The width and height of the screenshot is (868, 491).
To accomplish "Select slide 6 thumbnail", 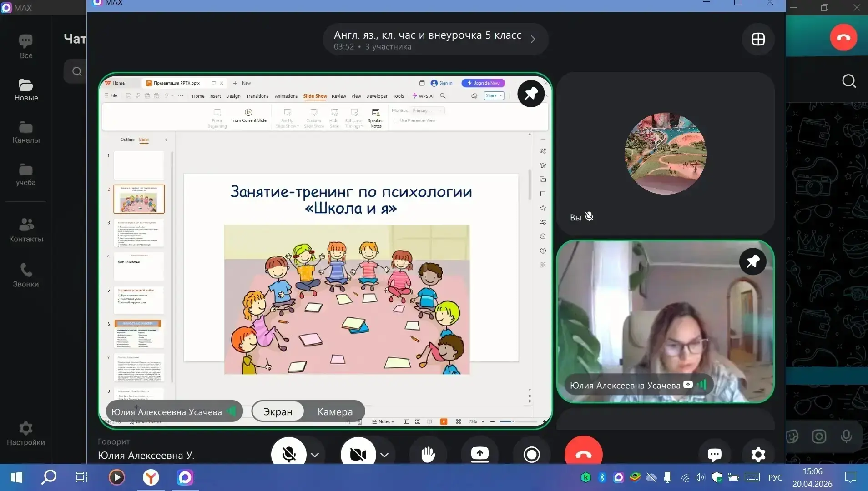I will [139, 334].
